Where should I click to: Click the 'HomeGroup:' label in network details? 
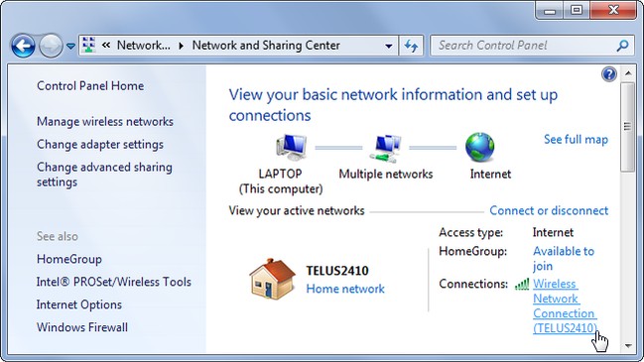pos(472,251)
